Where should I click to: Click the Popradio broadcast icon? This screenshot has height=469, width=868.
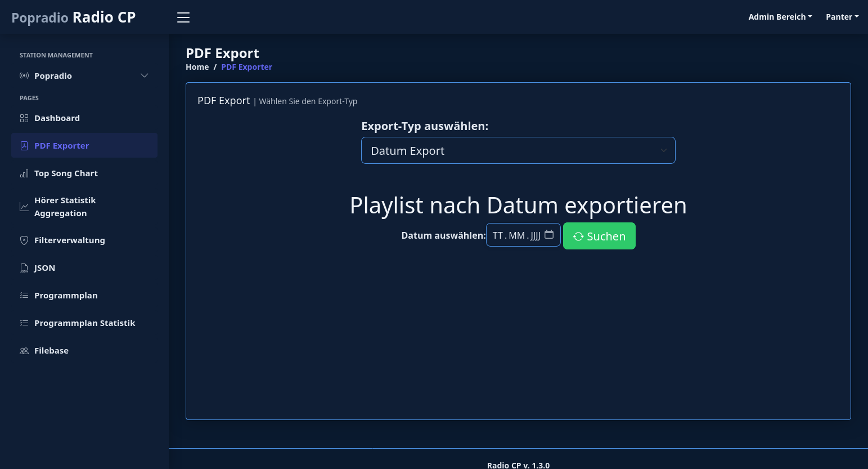[x=24, y=75]
